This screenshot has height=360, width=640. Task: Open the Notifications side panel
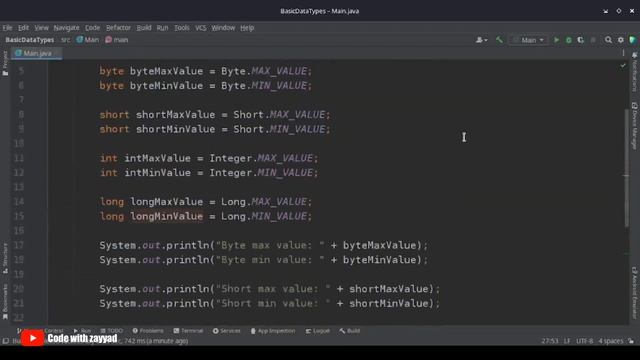pyautogui.click(x=634, y=72)
